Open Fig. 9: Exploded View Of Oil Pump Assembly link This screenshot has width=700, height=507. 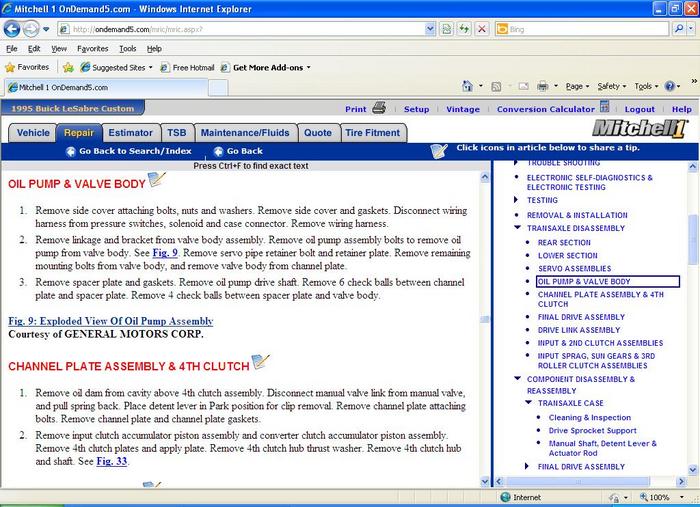click(111, 321)
